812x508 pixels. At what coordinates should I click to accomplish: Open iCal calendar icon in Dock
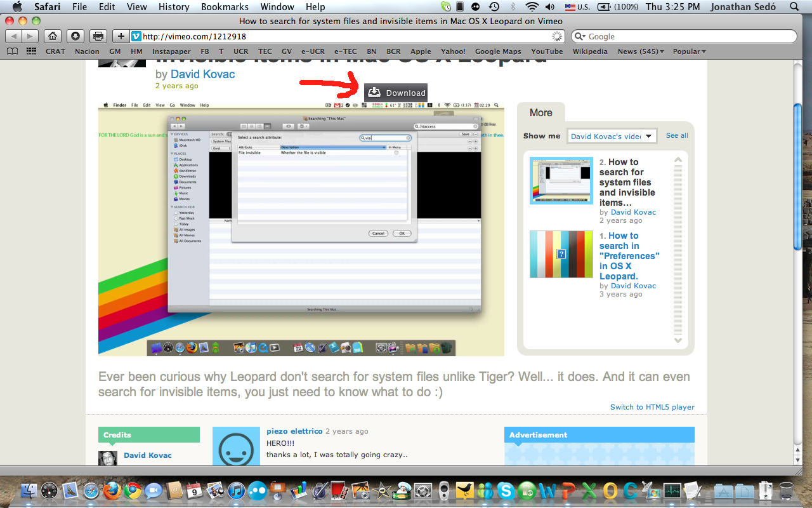(195, 490)
